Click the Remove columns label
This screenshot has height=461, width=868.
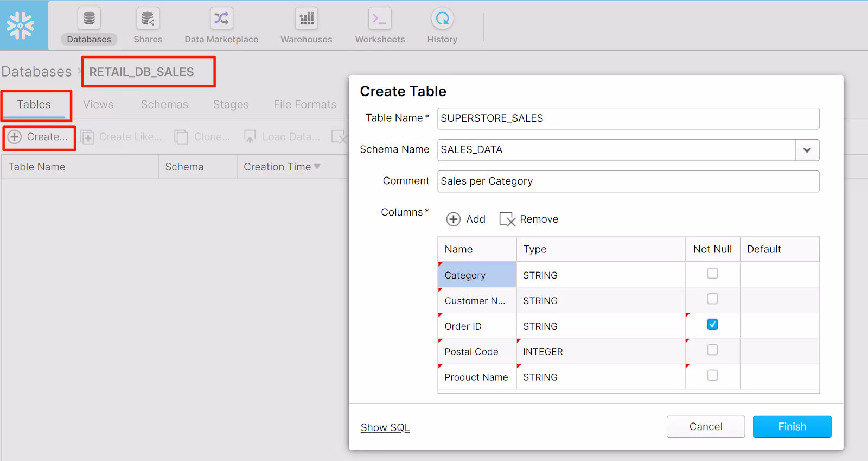click(x=539, y=219)
